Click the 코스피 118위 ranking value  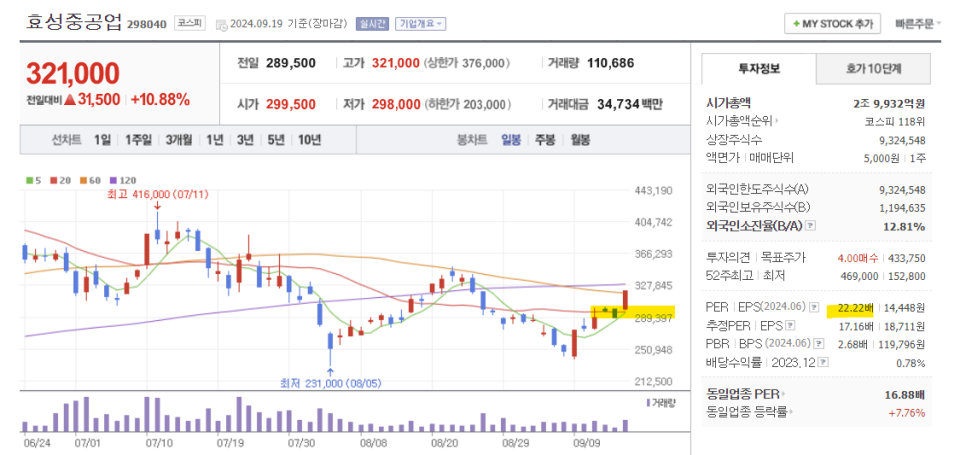pos(896,121)
